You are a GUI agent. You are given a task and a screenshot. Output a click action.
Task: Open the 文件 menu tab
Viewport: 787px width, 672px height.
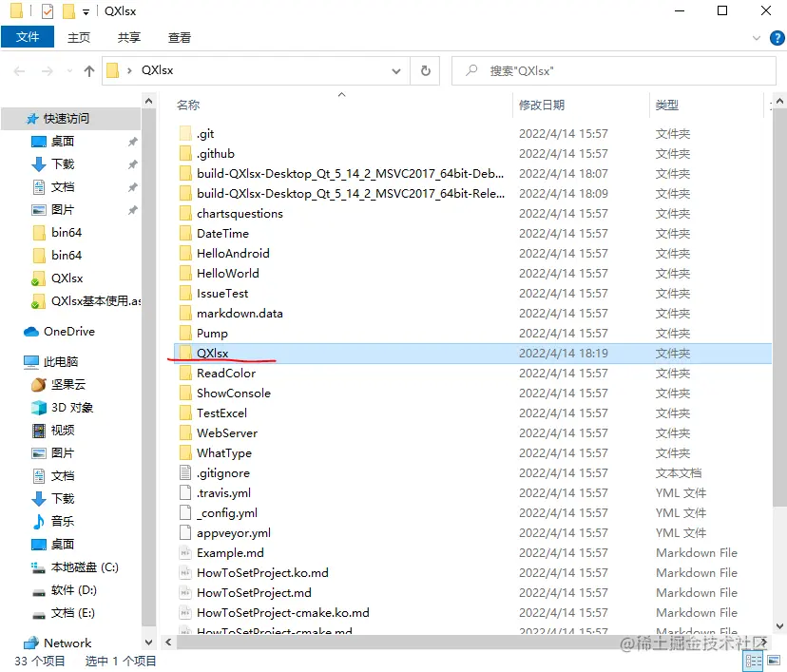pos(28,37)
